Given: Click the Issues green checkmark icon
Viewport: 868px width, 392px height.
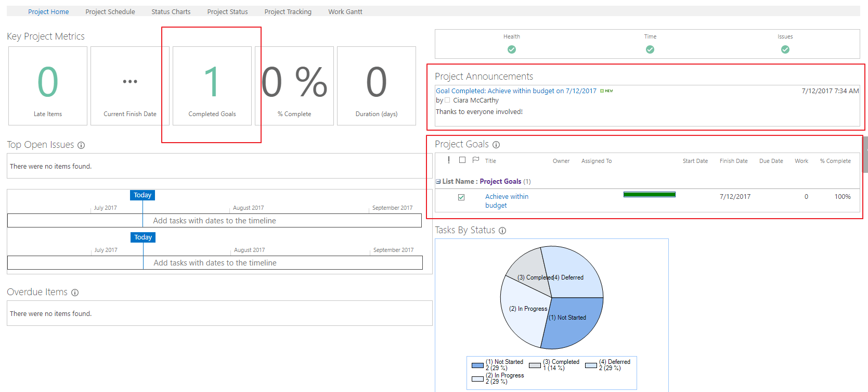Looking at the screenshot, I should tap(785, 49).
